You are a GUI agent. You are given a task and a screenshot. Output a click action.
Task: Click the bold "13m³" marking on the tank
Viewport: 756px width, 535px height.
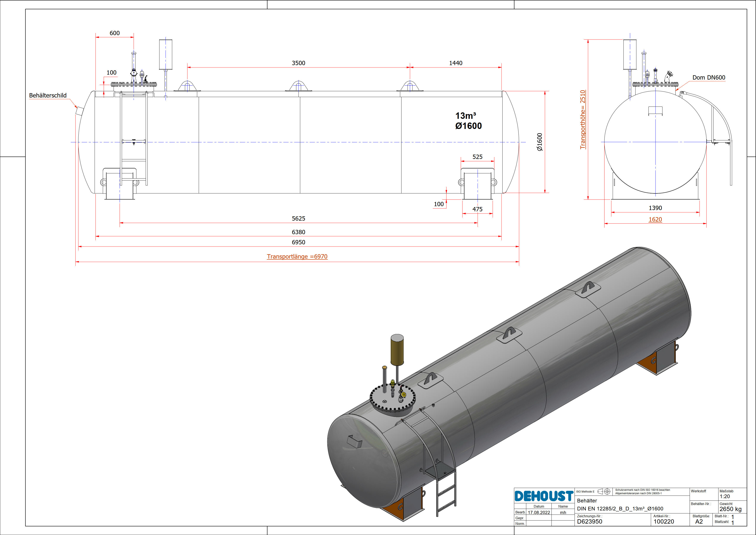pos(465,116)
